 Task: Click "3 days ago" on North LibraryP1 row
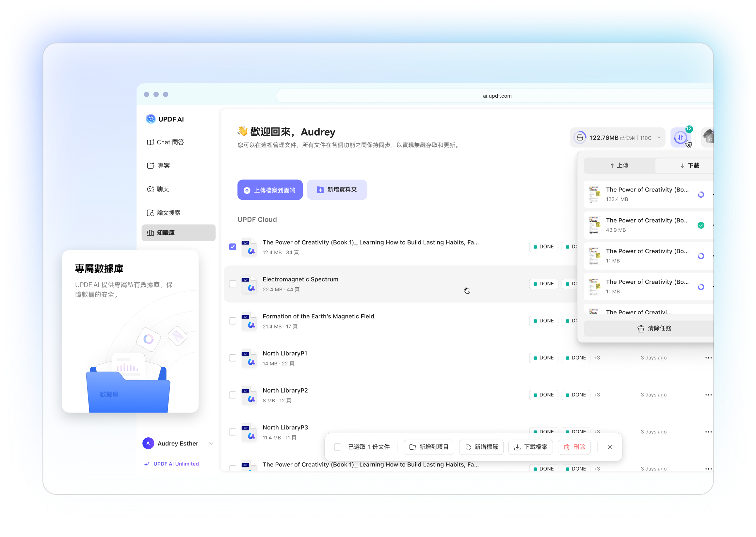click(x=653, y=358)
